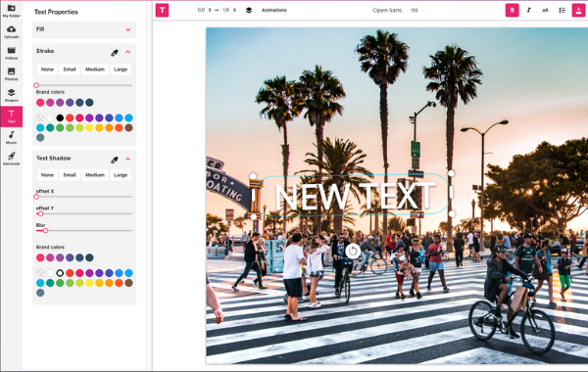Select Large preset under Text Shadow
This screenshot has width=588, height=372.
pos(121,175)
